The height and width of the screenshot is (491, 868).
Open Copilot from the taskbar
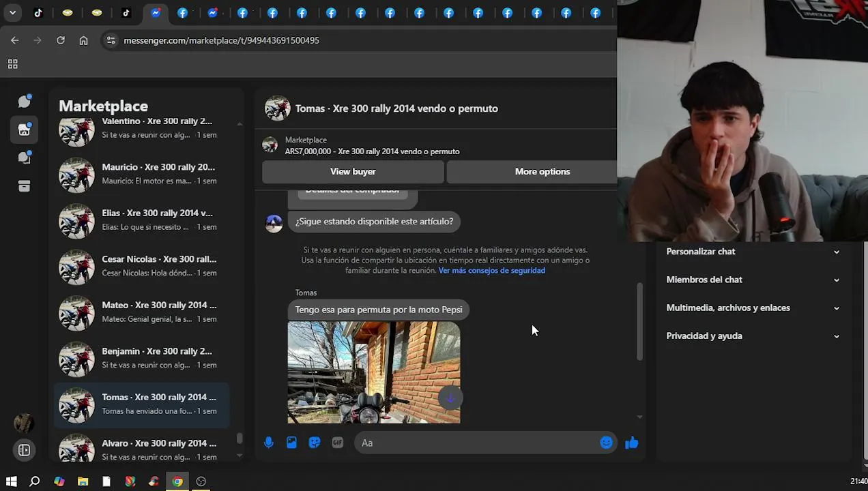point(59,481)
